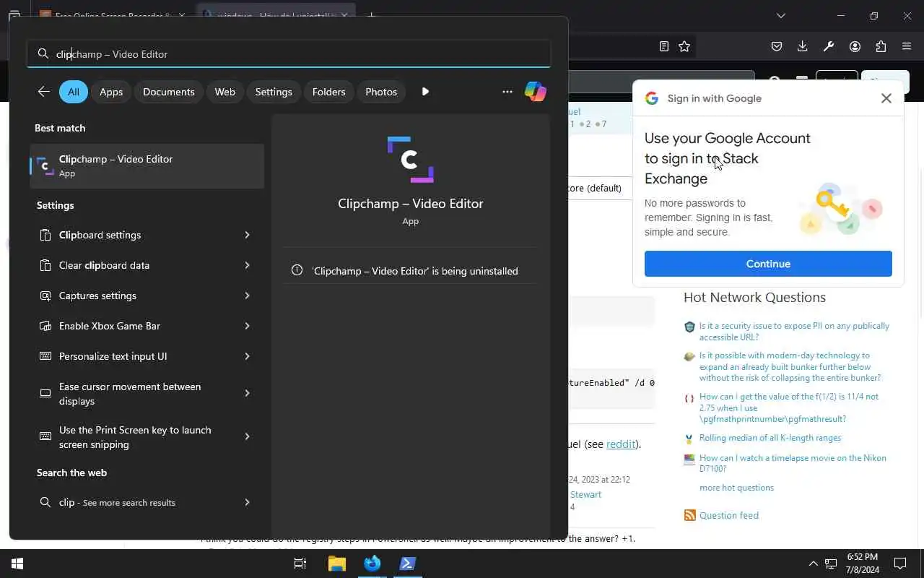
Task: Open the Firefox list all tabs dropdown
Action: (780, 15)
